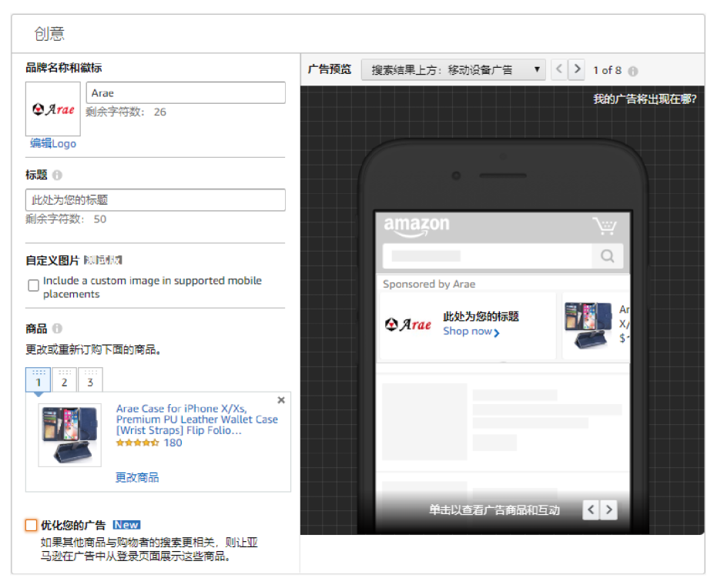
Task: Click the info icon next to 商品
Action: [x=57, y=328]
